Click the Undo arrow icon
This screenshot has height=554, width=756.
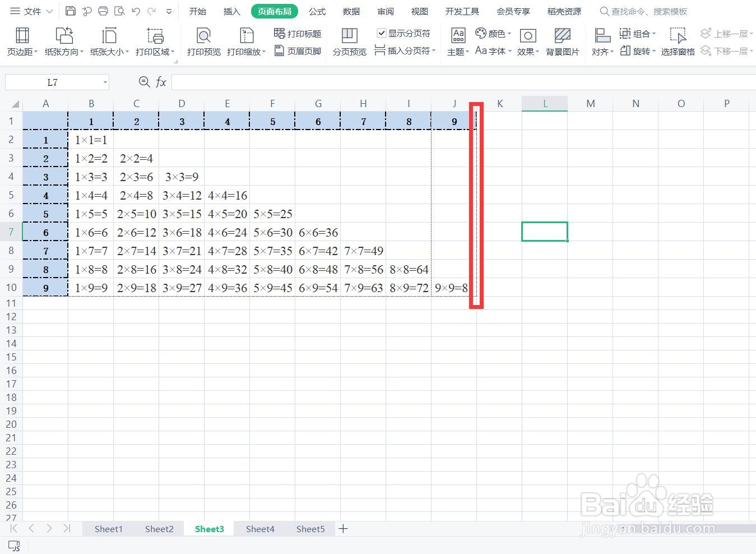(x=136, y=11)
